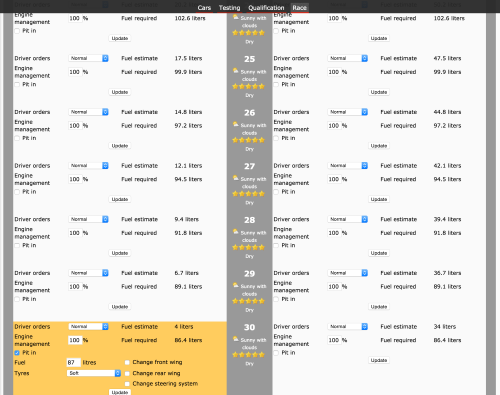The image size is (500, 395).
Task: Open the Tyres dropdown showing Soft
Action: coord(94,373)
